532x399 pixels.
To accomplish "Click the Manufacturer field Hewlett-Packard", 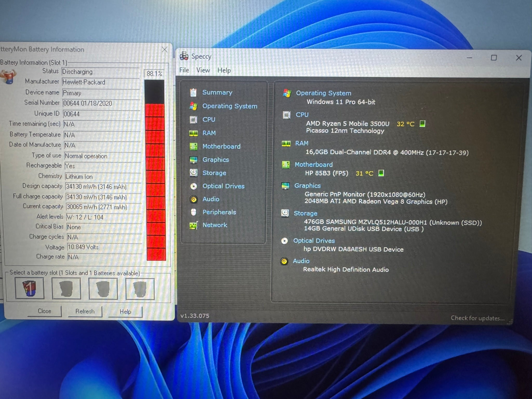I will tap(101, 82).
